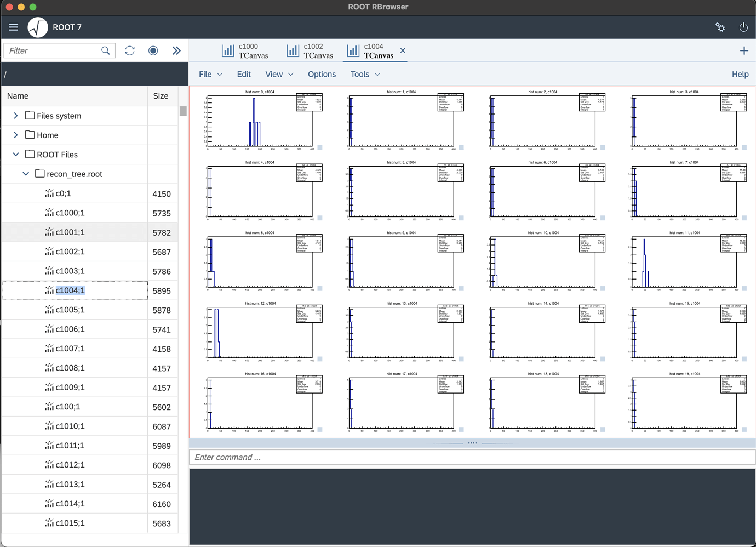
Task: Open the File dropdown menu
Action: pyautogui.click(x=211, y=74)
